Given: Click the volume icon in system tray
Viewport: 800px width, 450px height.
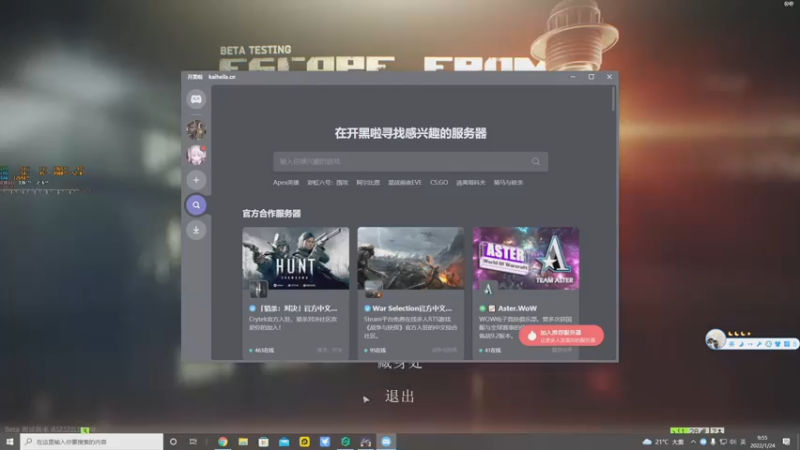Looking at the screenshot, I should 733,442.
